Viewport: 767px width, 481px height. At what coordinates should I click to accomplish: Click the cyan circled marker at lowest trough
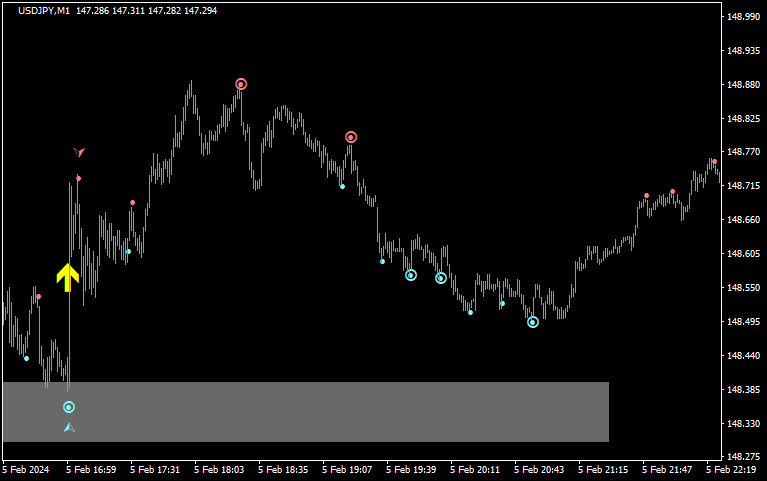533,322
